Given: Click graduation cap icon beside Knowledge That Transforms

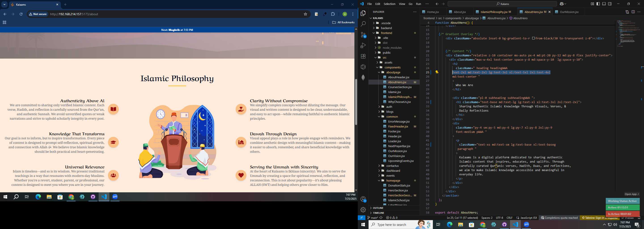Looking at the screenshot, I should [114, 142].
